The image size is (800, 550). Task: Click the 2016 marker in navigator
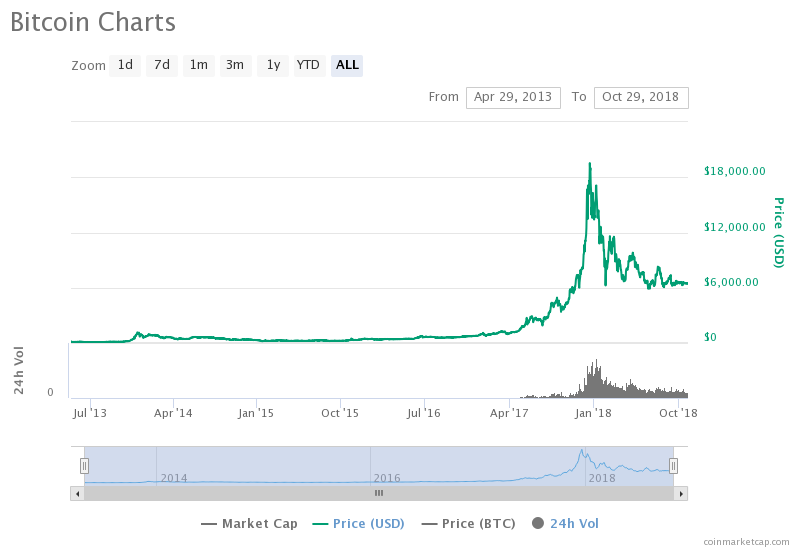[x=387, y=478]
